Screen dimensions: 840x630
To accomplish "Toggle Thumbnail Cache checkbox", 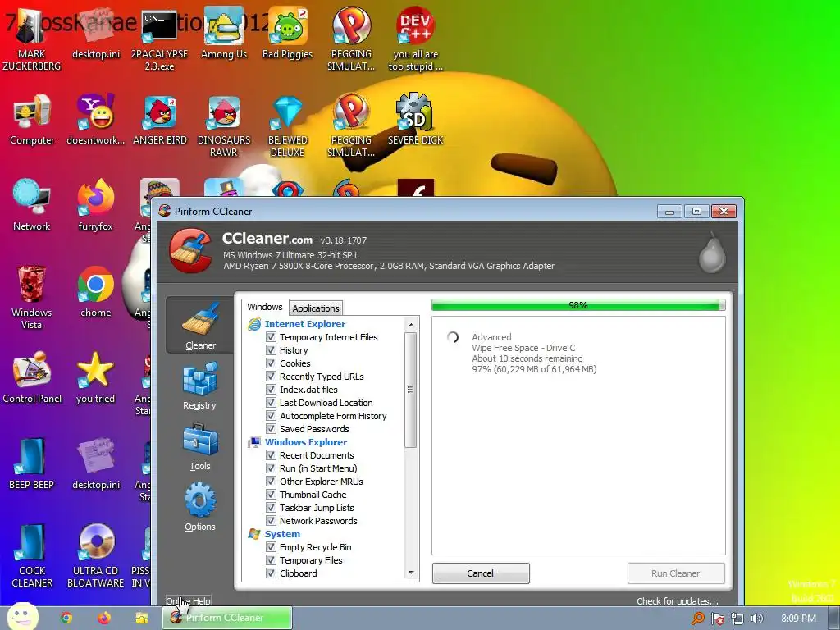I will [271, 495].
